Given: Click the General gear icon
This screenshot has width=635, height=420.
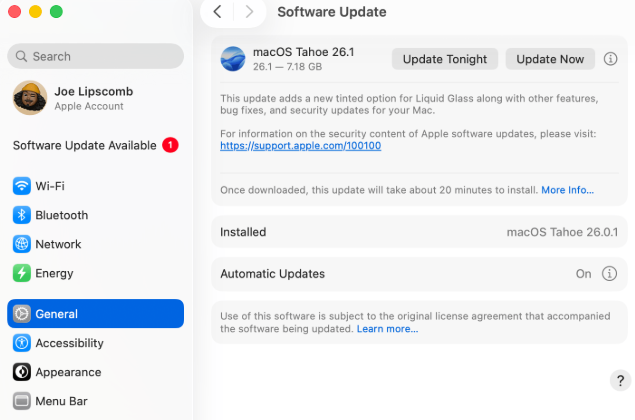Looking at the screenshot, I should [x=21, y=313].
